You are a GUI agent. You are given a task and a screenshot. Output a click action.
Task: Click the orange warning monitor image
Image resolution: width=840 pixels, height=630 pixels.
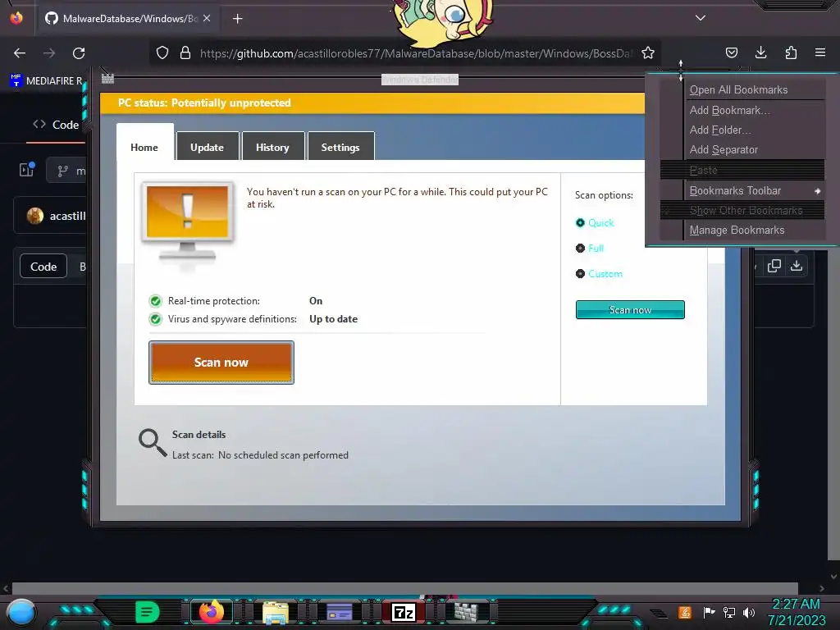(187, 221)
